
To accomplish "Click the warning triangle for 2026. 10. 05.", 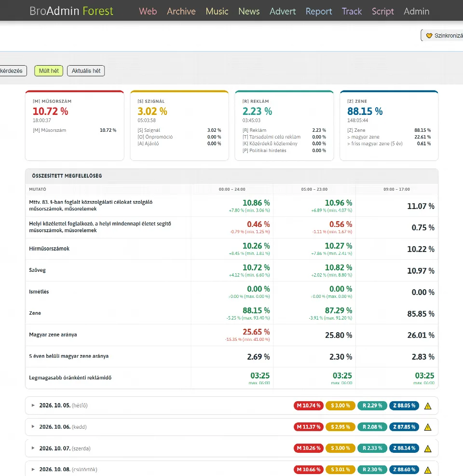I will (427, 406).
